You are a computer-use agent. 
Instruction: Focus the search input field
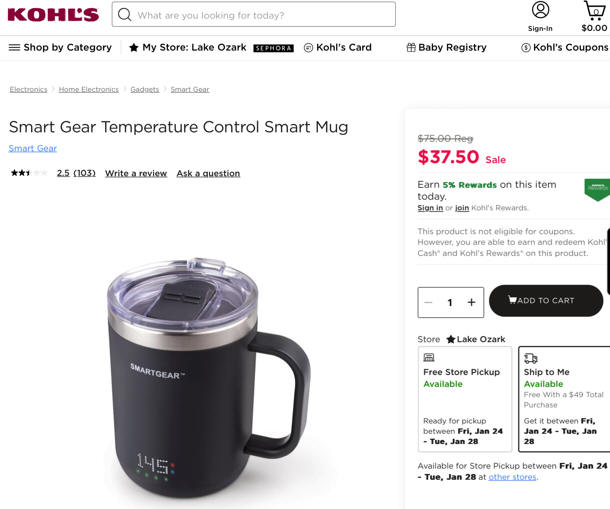point(254,14)
